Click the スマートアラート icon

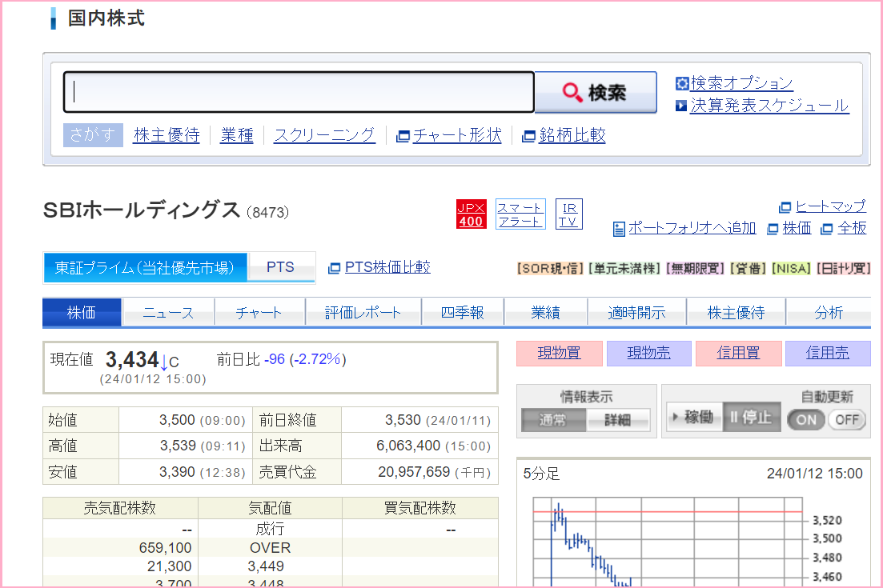pyautogui.click(x=520, y=214)
